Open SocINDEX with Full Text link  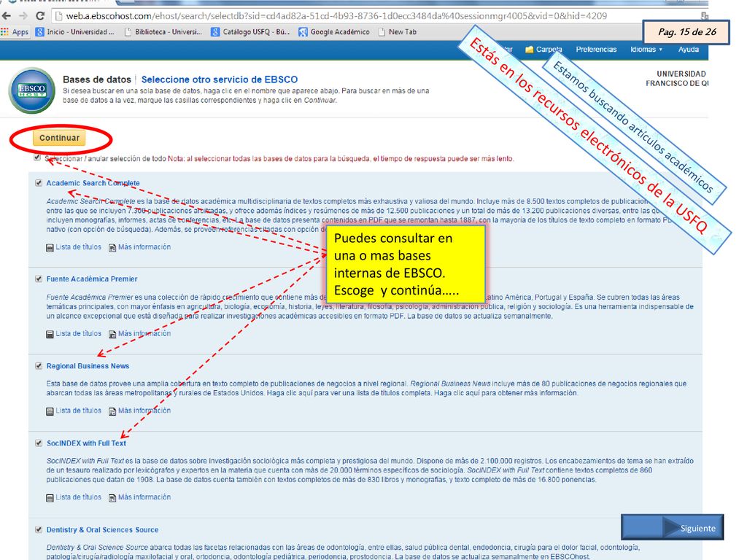tap(86, 443)
